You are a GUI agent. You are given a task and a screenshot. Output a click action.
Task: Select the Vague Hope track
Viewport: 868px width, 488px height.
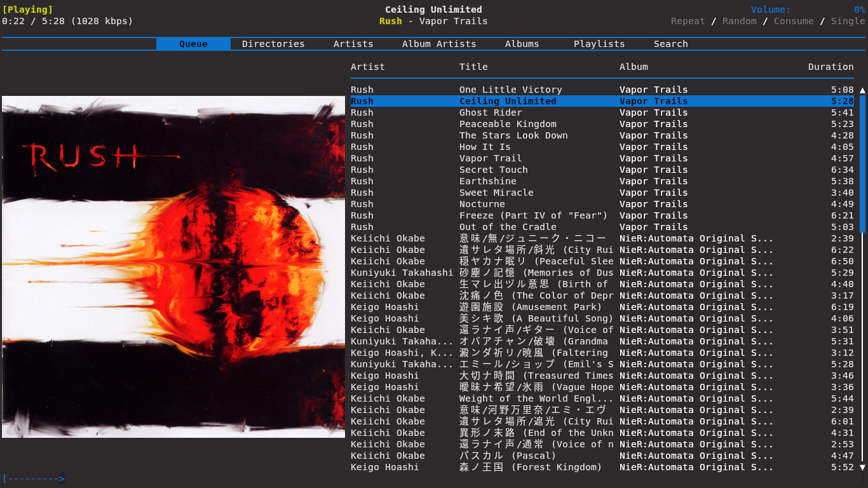(x=602, y=387)
